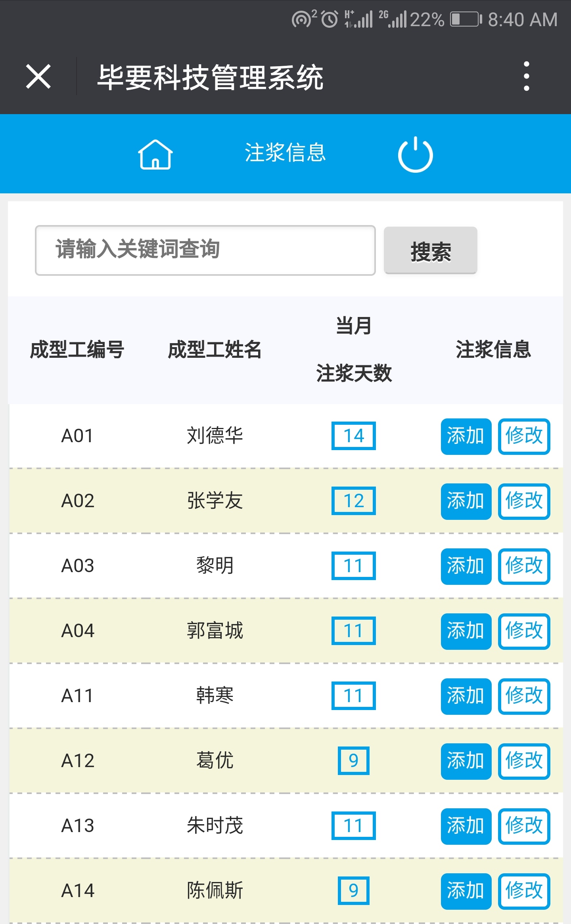The width and height of the screenshot is (571, 924).
Task: Click 添加 for 陈佩斯
Action: 466,891
